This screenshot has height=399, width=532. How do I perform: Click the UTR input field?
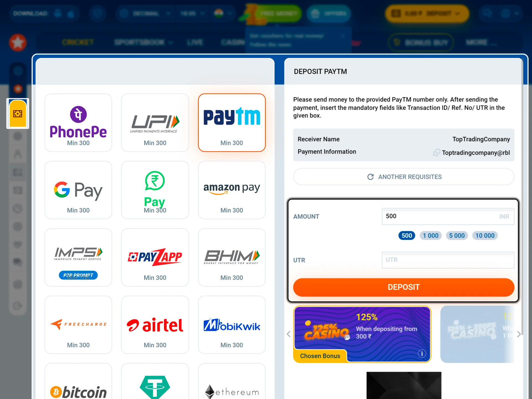click(448, 260)
